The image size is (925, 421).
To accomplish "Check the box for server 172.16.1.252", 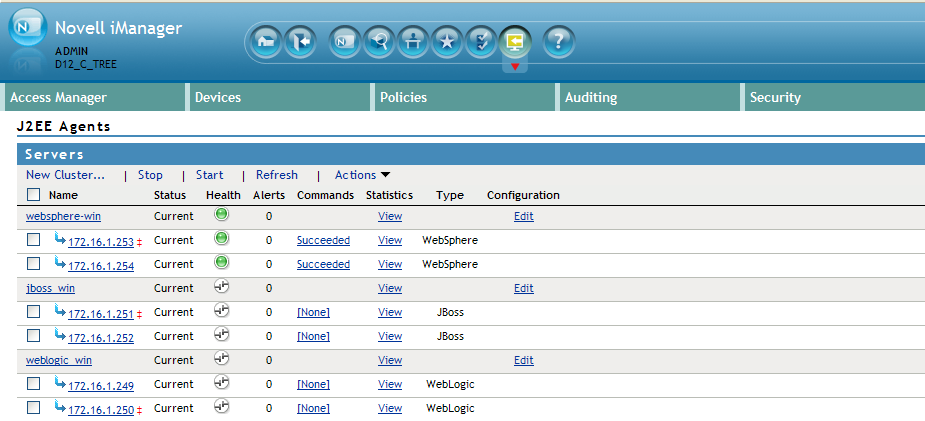I will (x=34, y=336).
